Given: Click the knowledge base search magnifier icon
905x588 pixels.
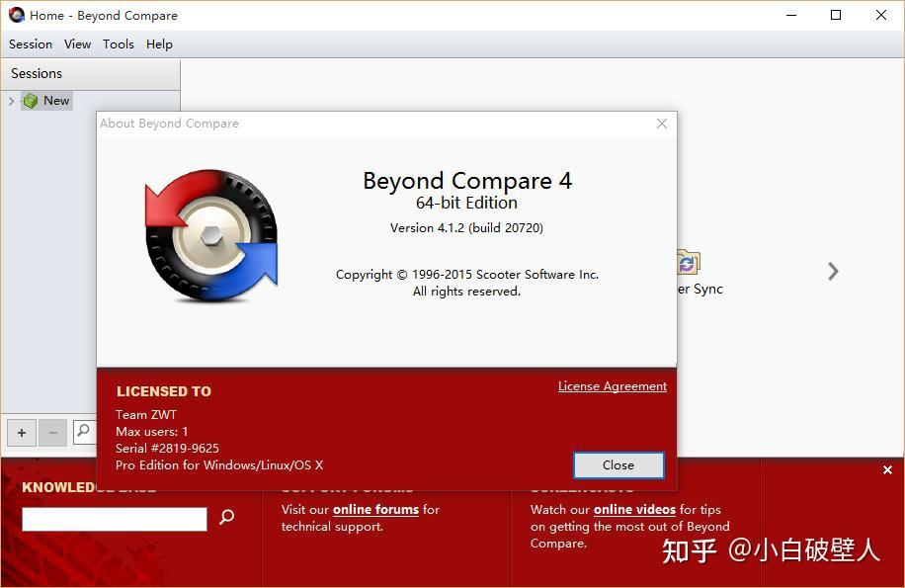Looking at the screenshot, I should (226, 518).
